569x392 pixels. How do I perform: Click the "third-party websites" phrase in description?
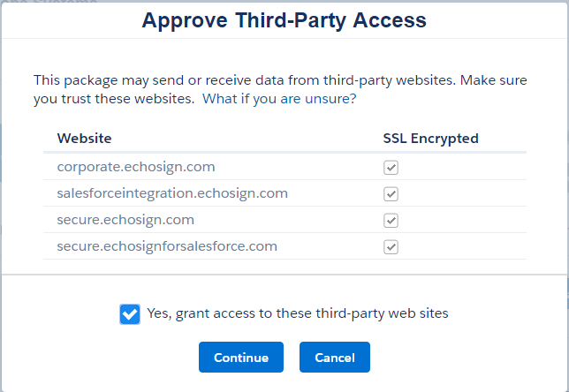point(390,80)
